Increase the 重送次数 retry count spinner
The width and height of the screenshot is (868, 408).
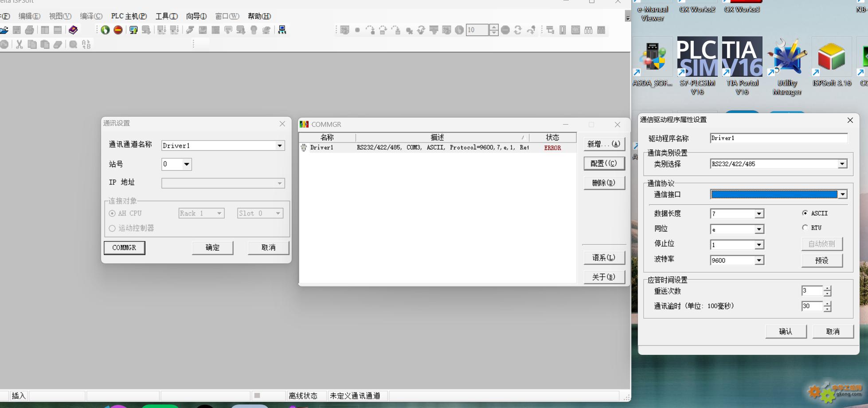coord(827,288)
